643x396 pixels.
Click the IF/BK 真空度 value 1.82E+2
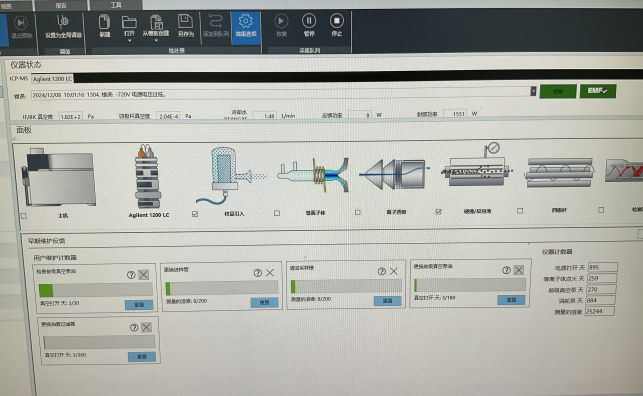point(71,116)
